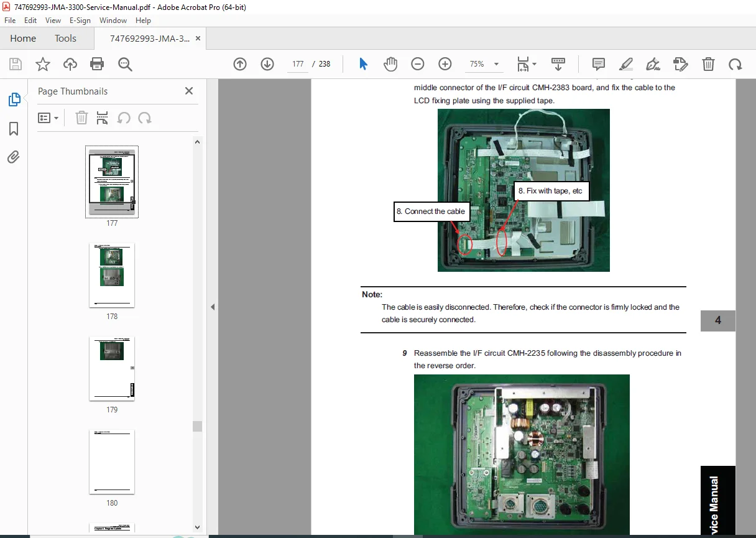Add a comment note
Image resolution: width=756 pixels, height=538 pixels.
coord(599,64)
